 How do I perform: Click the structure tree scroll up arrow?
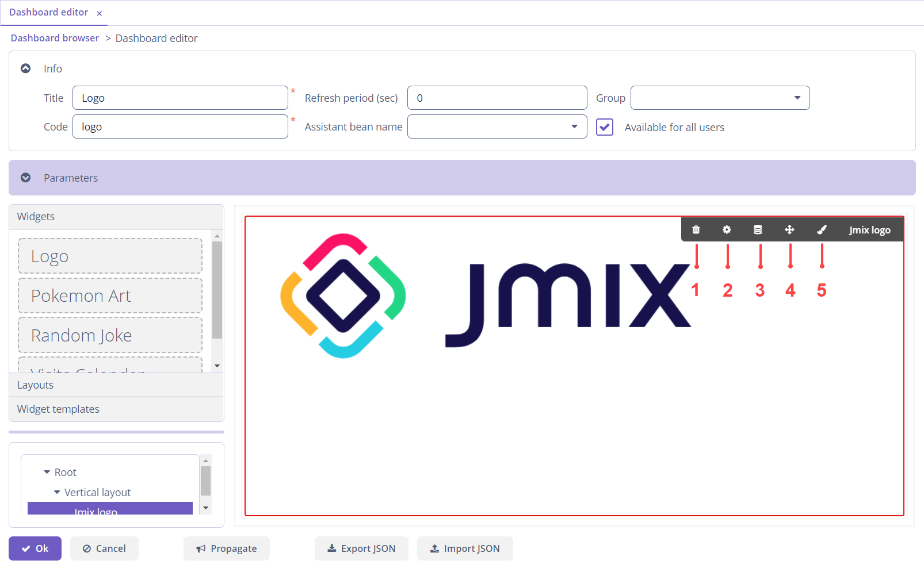[205, 460]
